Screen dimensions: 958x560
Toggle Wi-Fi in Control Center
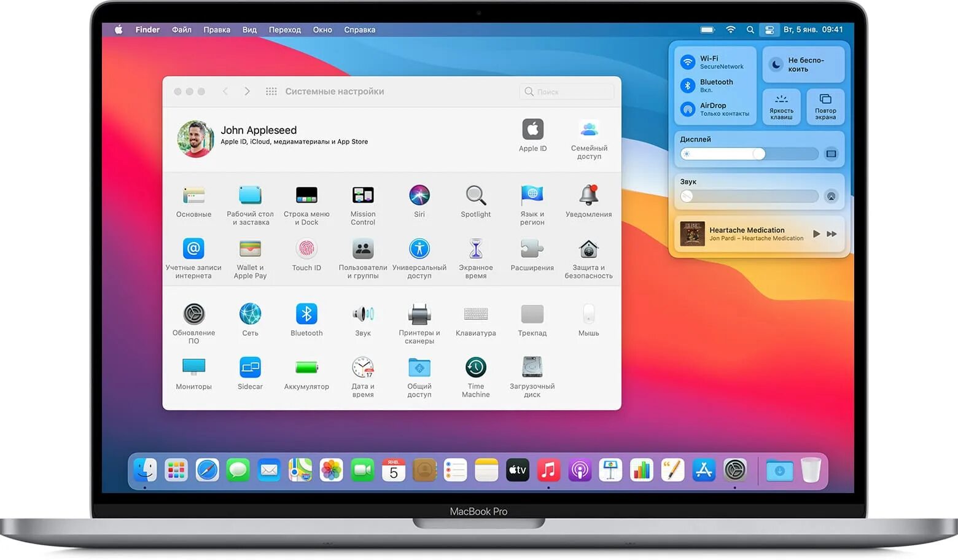688,62
